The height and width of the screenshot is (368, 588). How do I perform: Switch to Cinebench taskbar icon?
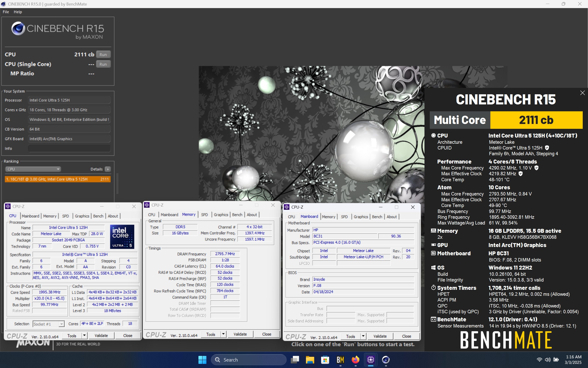[386, 359]
